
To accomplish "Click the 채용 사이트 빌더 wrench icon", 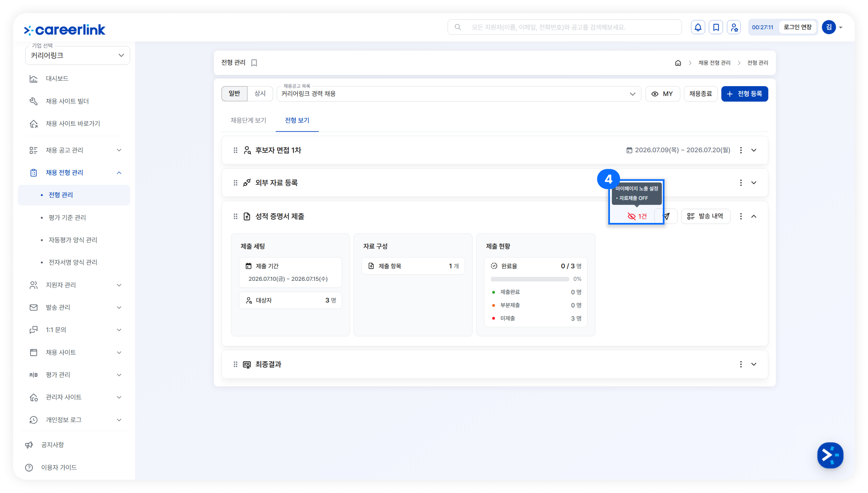I will pyautogui.click(x=33, y=101).
